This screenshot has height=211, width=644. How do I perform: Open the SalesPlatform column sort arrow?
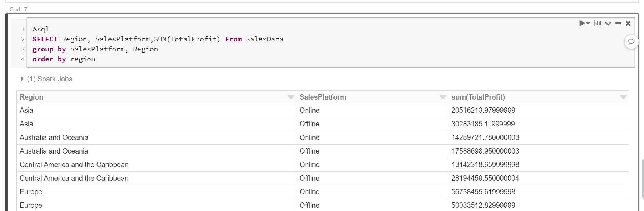tap(443, 97)
